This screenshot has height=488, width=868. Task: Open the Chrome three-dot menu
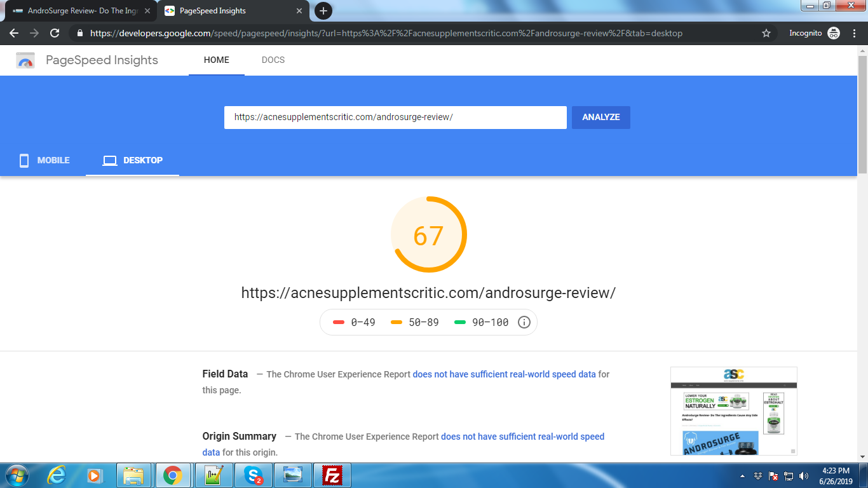pyautogui.click(x=854, y=33)
